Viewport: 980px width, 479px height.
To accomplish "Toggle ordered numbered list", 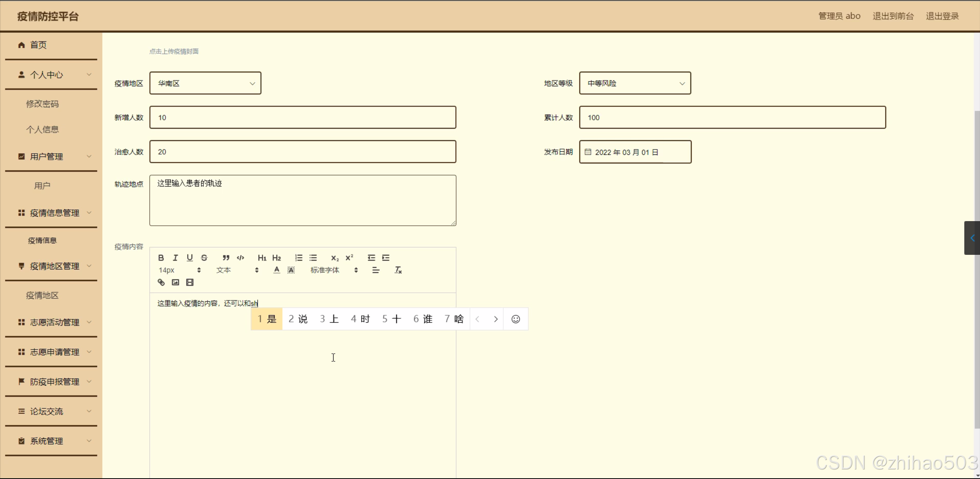I will (298, 258).
